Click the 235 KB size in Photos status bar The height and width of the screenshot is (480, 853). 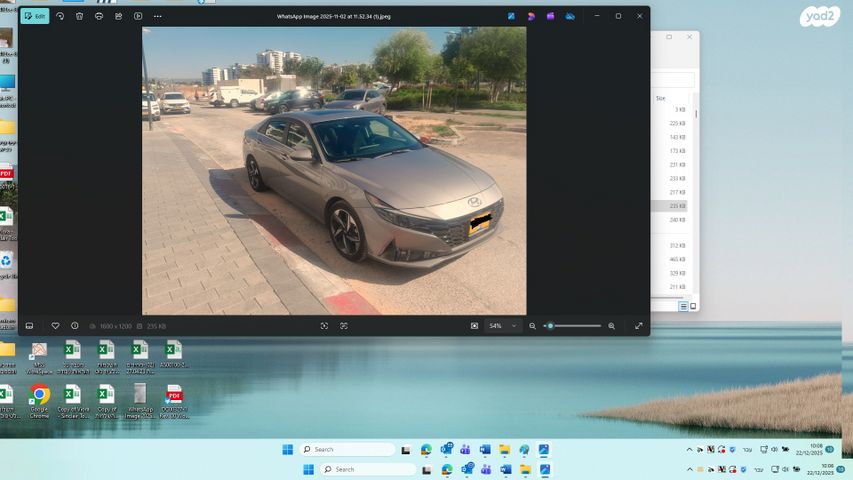[x=157, y=327]
